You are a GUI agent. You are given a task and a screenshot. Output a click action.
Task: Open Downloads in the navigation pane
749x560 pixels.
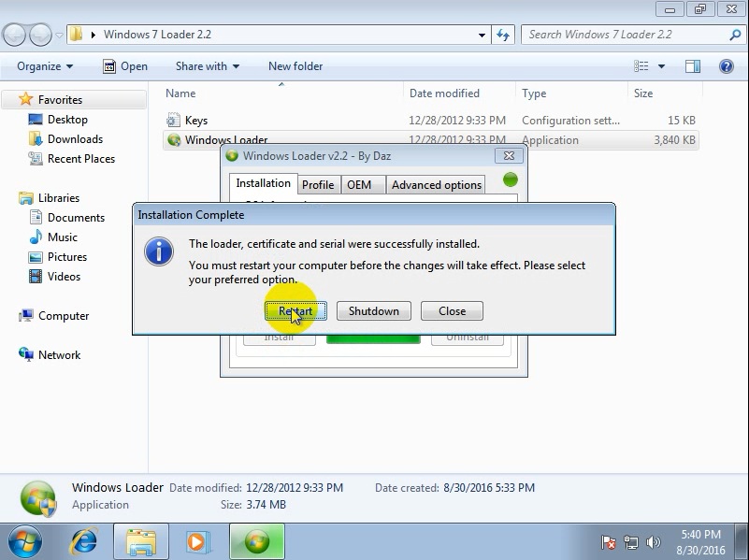pyautogui.click(x=75, y=139)
